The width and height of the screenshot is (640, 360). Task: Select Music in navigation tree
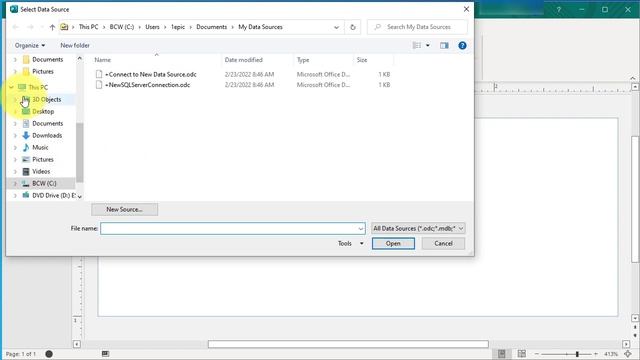(x=40, y=147)
